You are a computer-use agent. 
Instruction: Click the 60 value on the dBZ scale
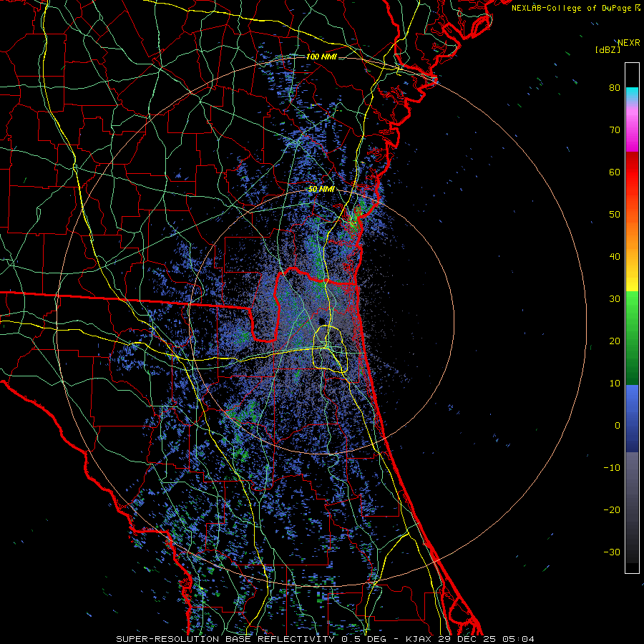[615, 172]
